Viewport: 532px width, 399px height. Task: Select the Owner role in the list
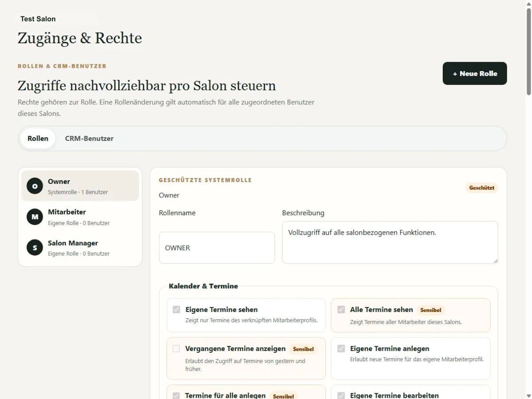pos(80,186)
